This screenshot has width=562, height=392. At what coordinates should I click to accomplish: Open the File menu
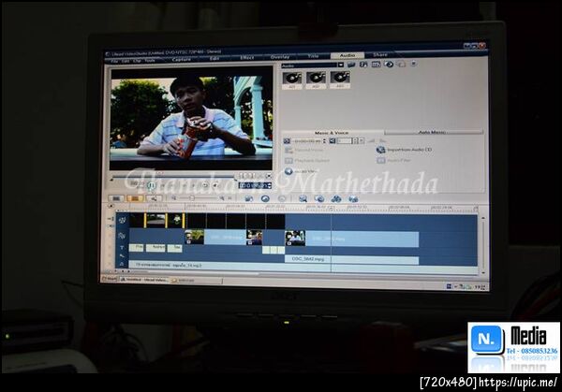pos(114,62)
